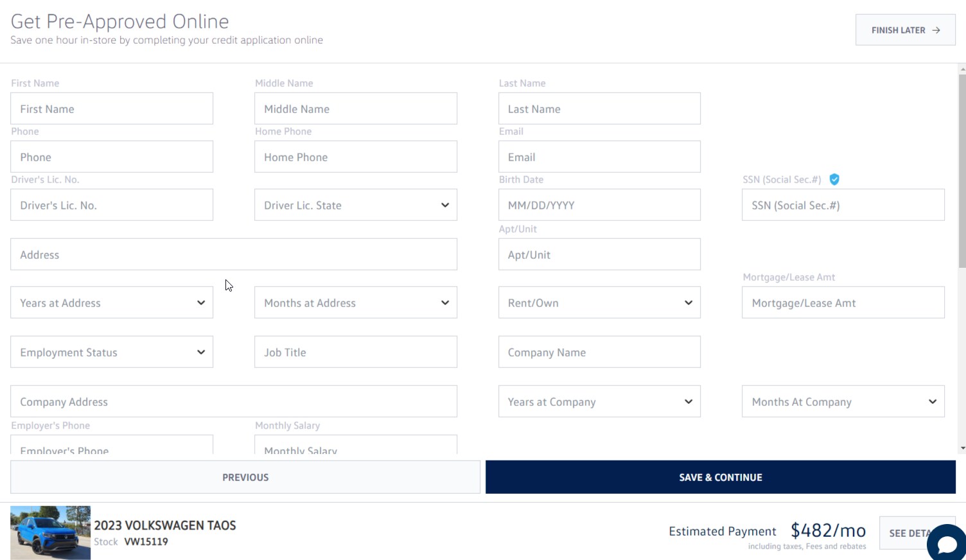
Task: Open the Driver Lic. State dropdown
Action: click(355, 206)
